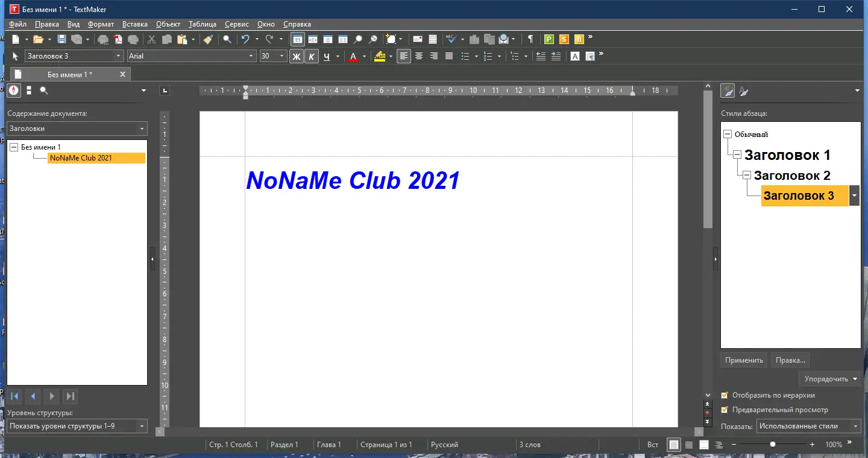Decrease paragraph indent
Viewport: 868px width, 458px height.
tap(541, 56)
